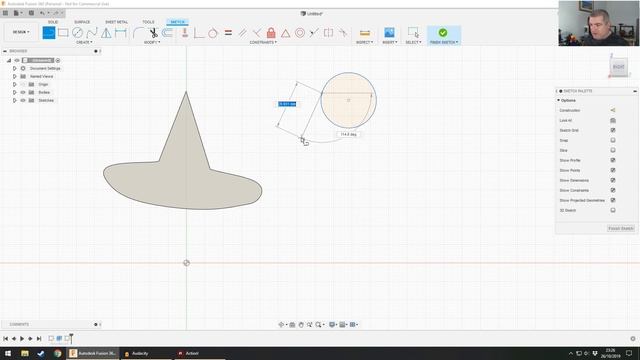Expand the Document Settings node
640x360 pixels.
[15, 69]
